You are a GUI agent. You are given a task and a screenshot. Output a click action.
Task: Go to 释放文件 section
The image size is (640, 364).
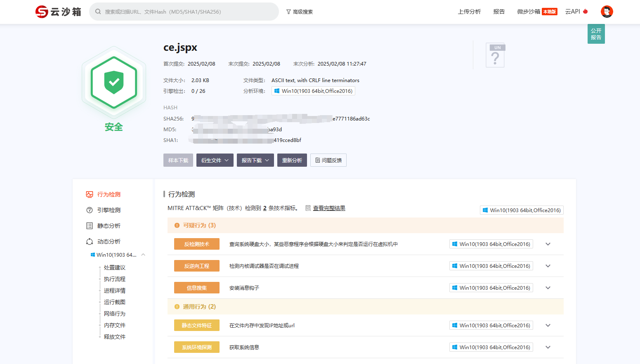(115, 337)
